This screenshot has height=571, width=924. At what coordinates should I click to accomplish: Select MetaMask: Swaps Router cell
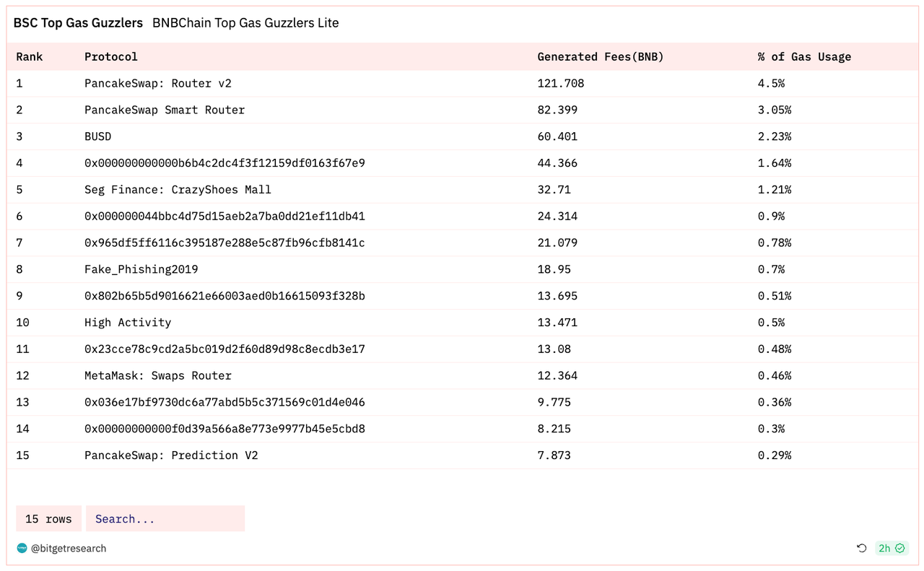(158, 375)
